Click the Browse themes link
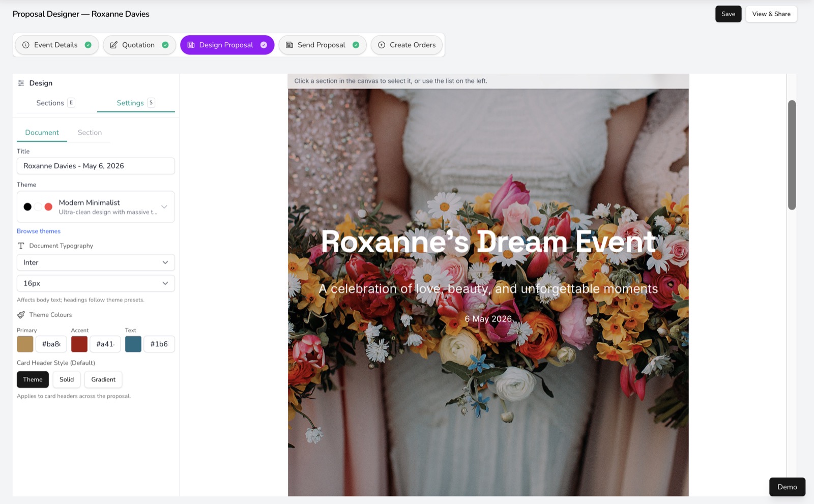814x504 pixels. (38, 231)
